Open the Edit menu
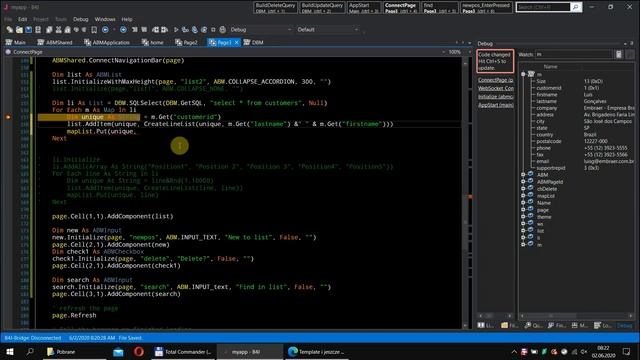The height and width of the screenshot is (360, 640). click(x=22, y=19)
